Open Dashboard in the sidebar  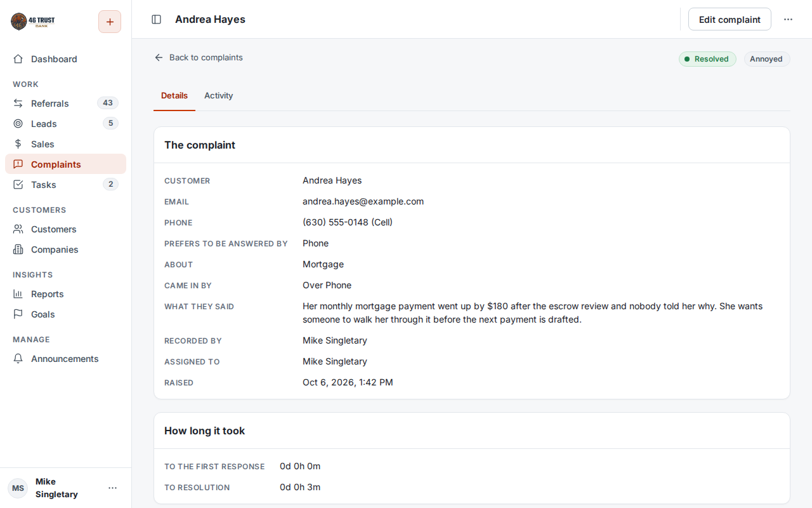66,59
